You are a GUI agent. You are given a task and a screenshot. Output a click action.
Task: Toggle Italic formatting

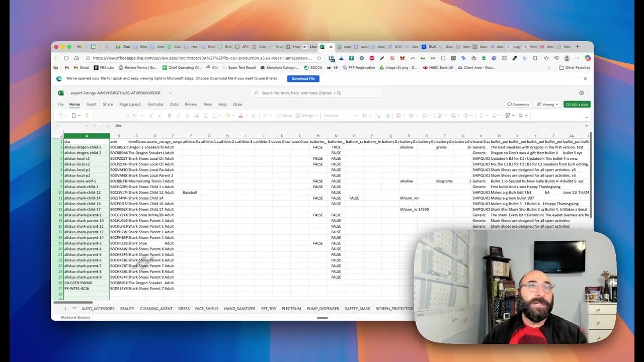tap(178, 116)
